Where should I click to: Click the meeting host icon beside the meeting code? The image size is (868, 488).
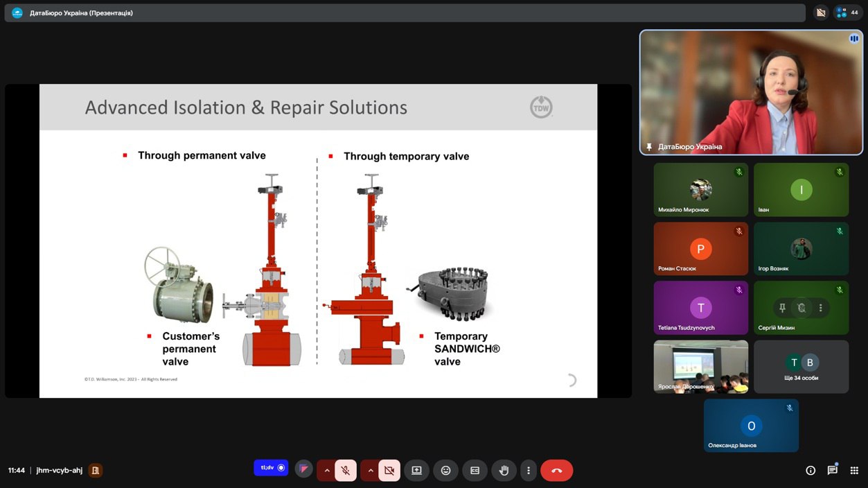click(96, 471)
